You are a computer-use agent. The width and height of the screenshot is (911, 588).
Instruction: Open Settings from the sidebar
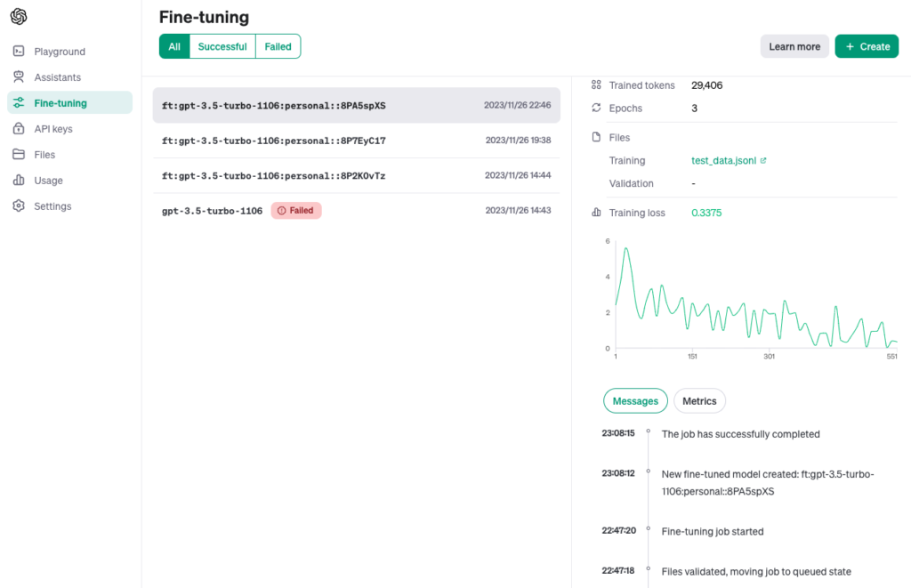[x=51, y=205]
